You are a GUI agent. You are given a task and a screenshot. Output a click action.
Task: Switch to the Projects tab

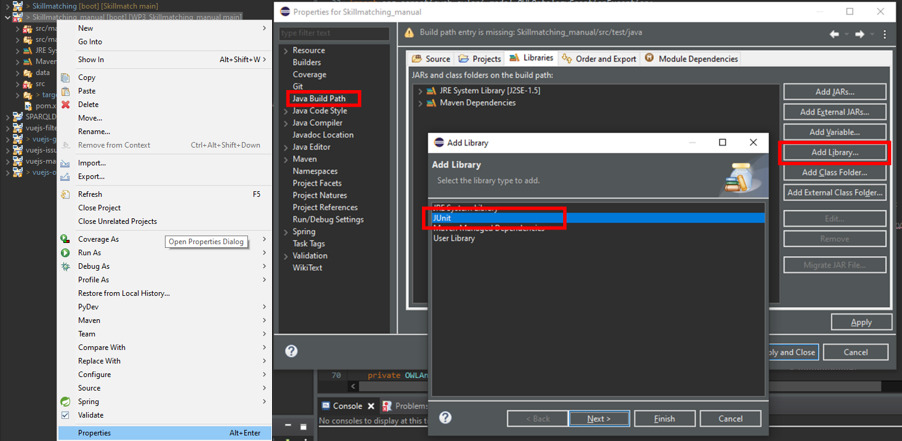tap(480, 59)
